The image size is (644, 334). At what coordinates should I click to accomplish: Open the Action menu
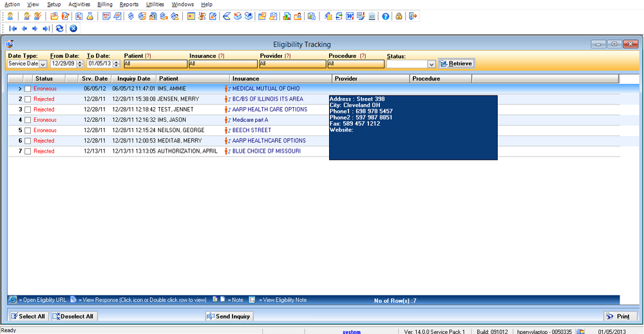[x=12, y=5]
